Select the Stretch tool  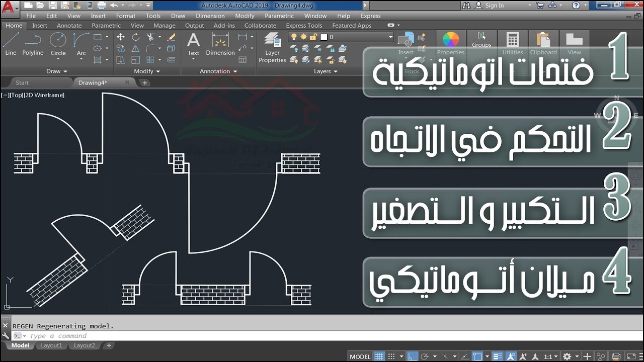121,60
